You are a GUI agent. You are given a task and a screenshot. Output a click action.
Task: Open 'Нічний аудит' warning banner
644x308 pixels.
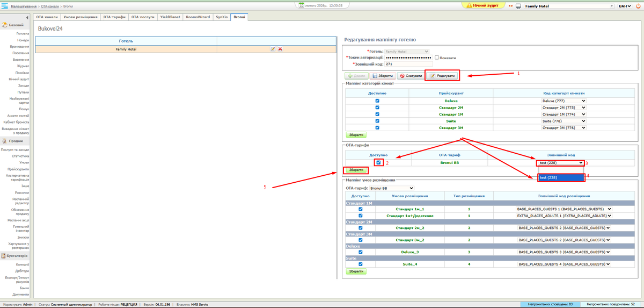tap(484, 5)
